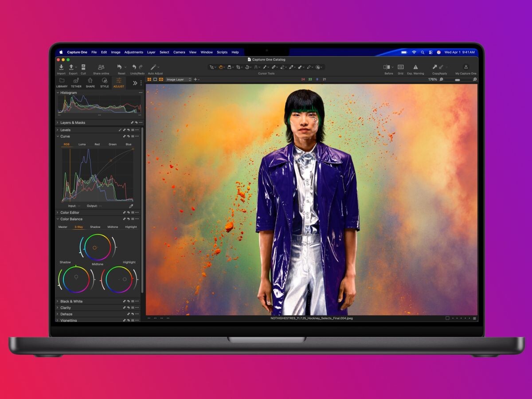Image resolution: width=532 pixels, height=399 pixels.
Task: Open the Adjustments menu in the menu bar
Action: click(134, 52)
